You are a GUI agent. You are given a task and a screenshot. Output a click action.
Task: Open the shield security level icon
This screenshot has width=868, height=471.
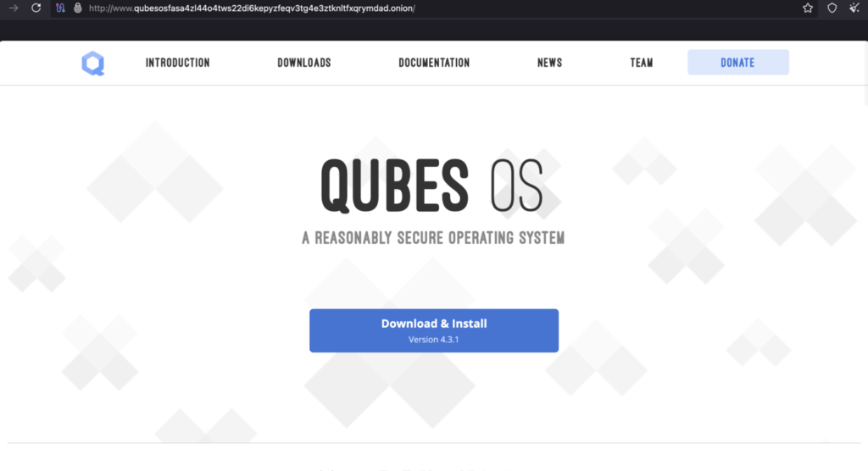(x=832, y=8)
